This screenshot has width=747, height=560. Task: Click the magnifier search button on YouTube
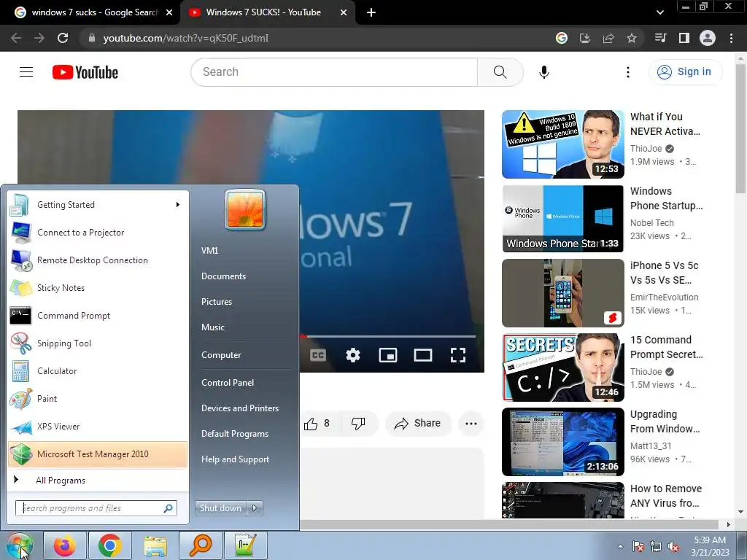click(x=500, y=72)
